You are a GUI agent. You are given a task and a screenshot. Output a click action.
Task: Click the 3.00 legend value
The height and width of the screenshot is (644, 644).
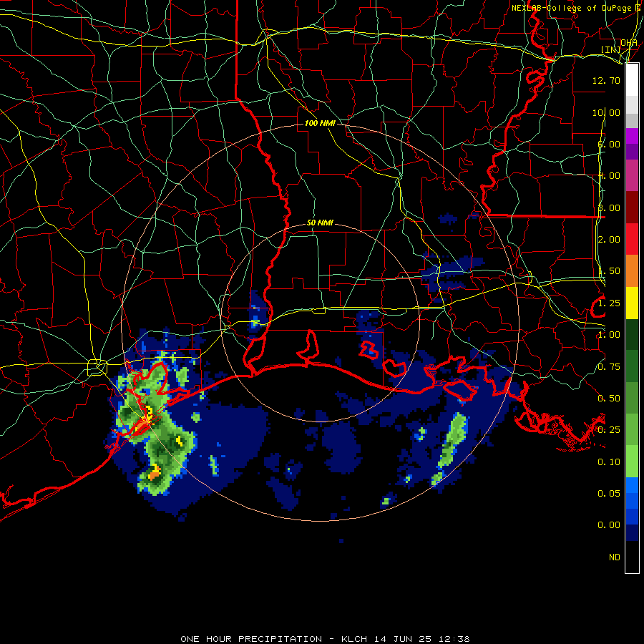coord(609,208)
